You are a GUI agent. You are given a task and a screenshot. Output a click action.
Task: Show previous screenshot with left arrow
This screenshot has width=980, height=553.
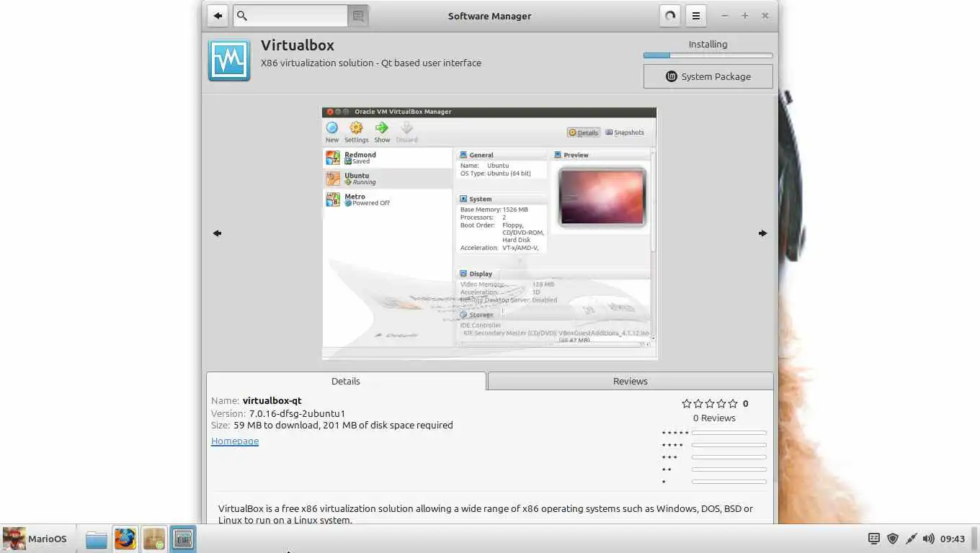(217, 233)
